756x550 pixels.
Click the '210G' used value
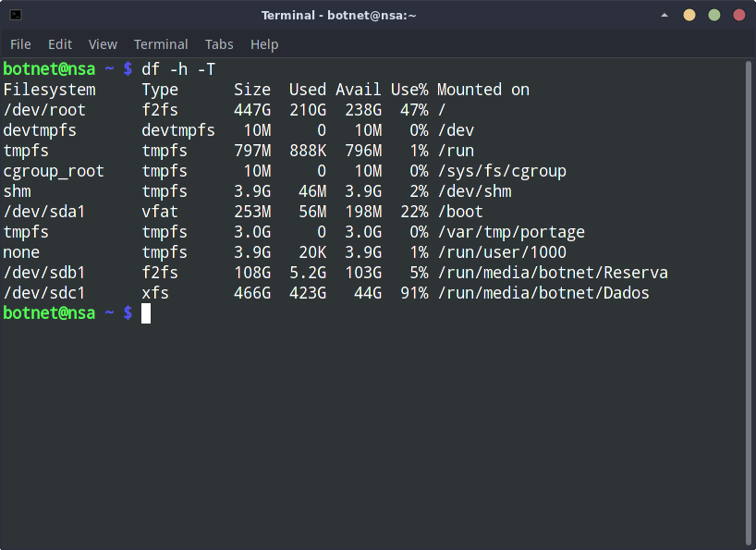tap(308, 110)
